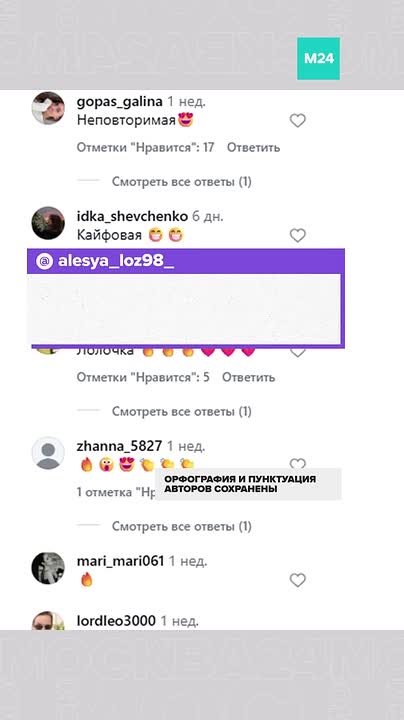
Task: Open the mari_mari061 username link
Action: coord(120,561)
